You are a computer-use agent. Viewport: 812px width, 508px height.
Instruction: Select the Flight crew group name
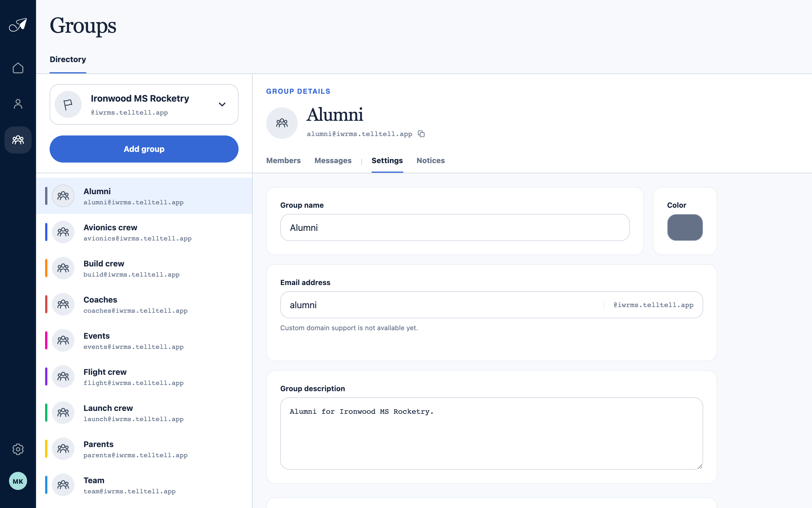coord(105,372)
